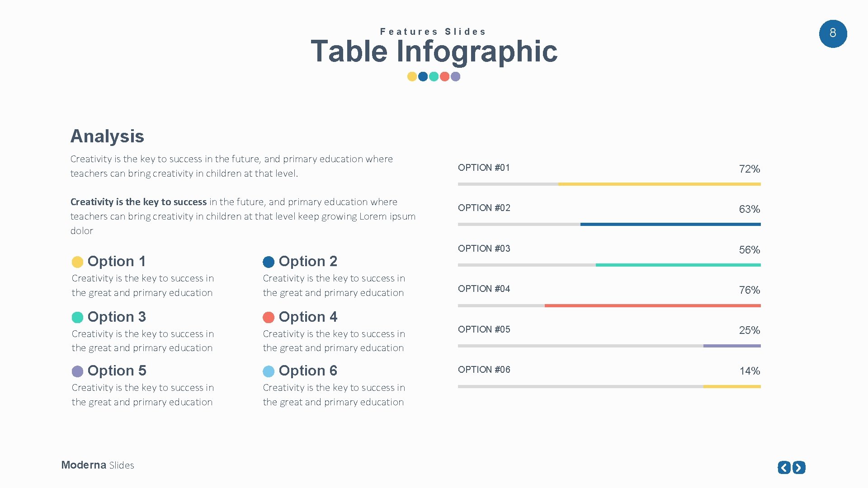The width and height of the screenshot is (868, 488).
Task: Click the OPTION #02 blue progress bar
Action: point(670,225)
